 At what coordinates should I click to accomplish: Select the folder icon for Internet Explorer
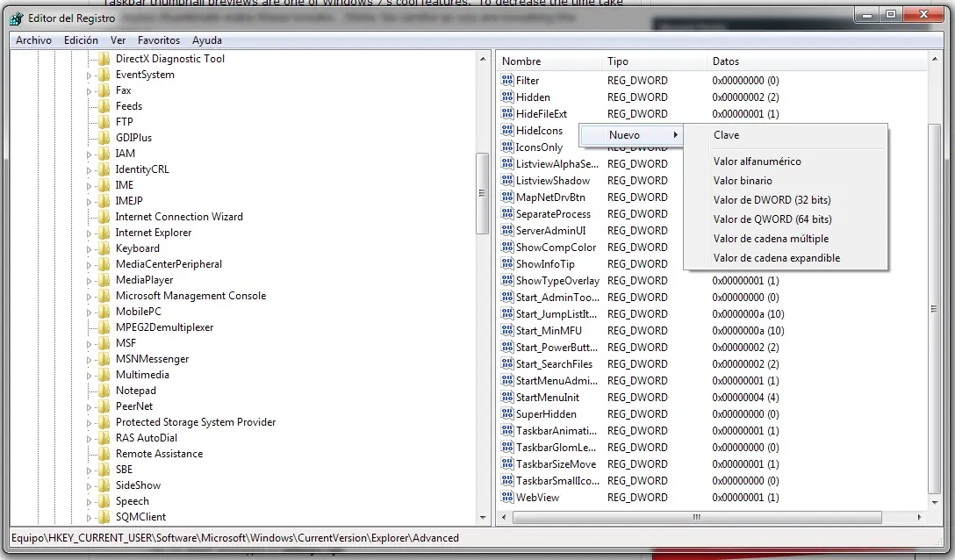click(104, 233)
